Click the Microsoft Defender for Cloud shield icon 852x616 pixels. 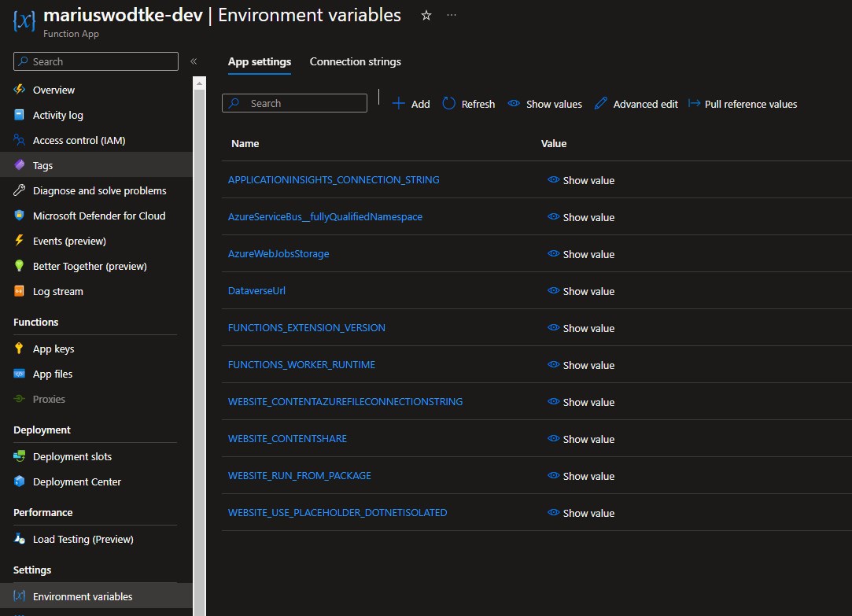[x=19, y=216]
